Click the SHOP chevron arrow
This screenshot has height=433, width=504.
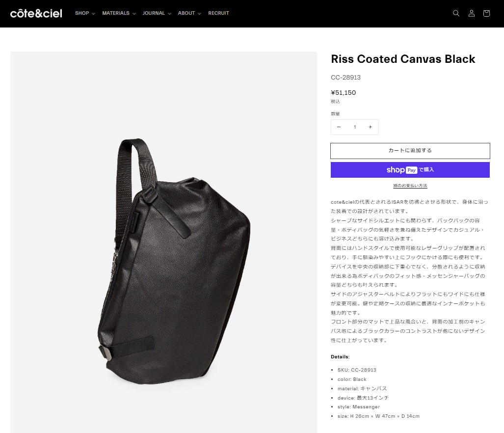(x=93, y=14)
